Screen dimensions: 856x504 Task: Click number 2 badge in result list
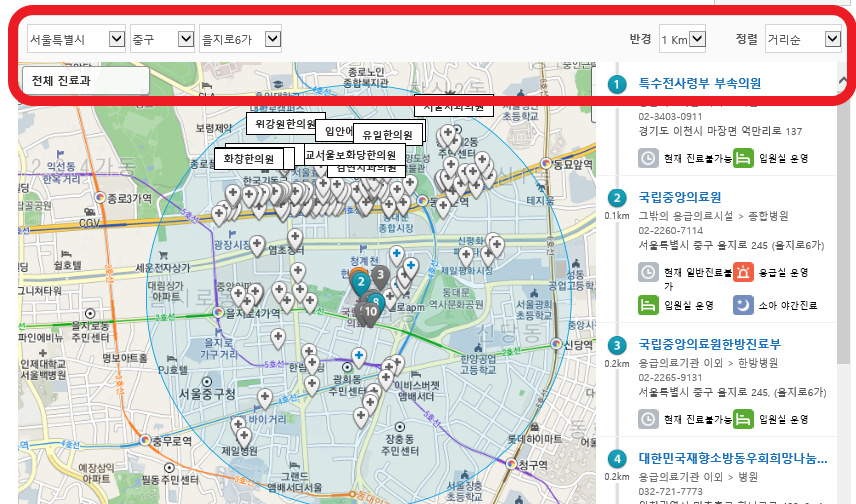coord(617,198)
